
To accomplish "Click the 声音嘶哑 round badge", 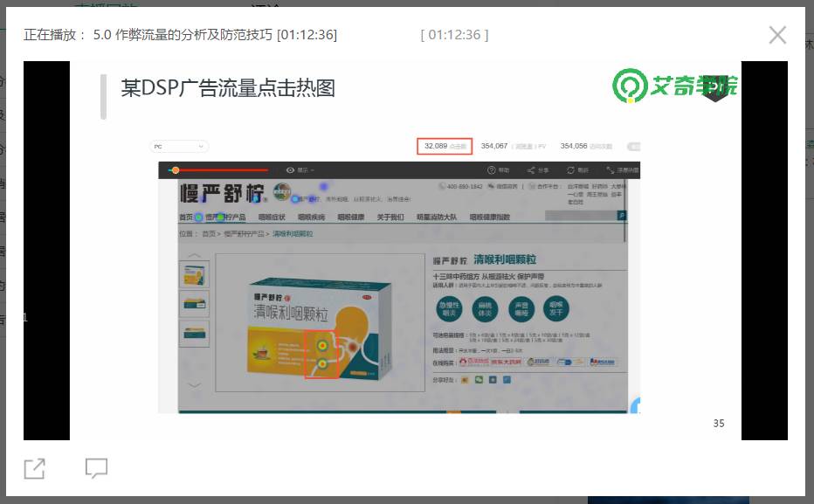I will coord(521,309).
